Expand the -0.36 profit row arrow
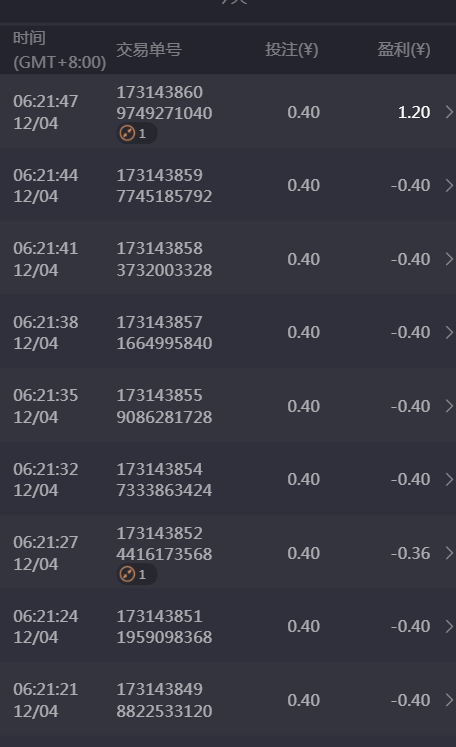Viewport: 456px width, 747px height. click(x=449, y=553)
